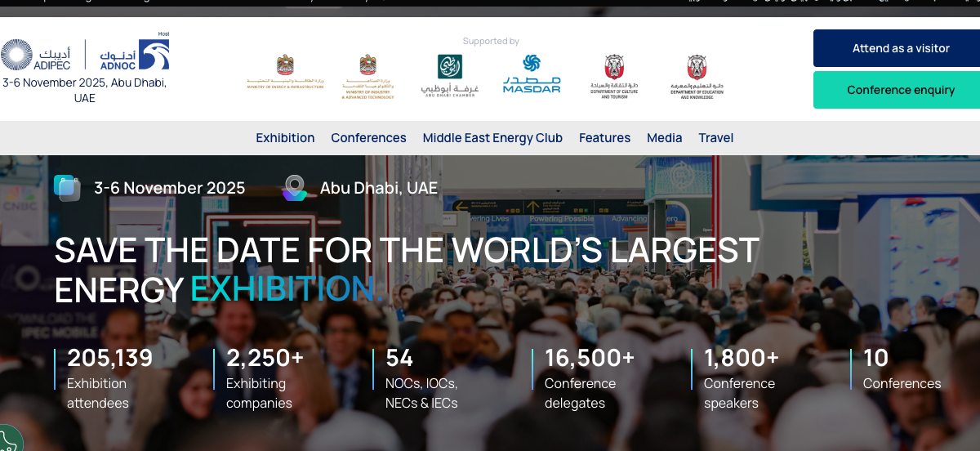
Task: Click the location pin icon near Abu Dhabi
Action: [294, 188]
